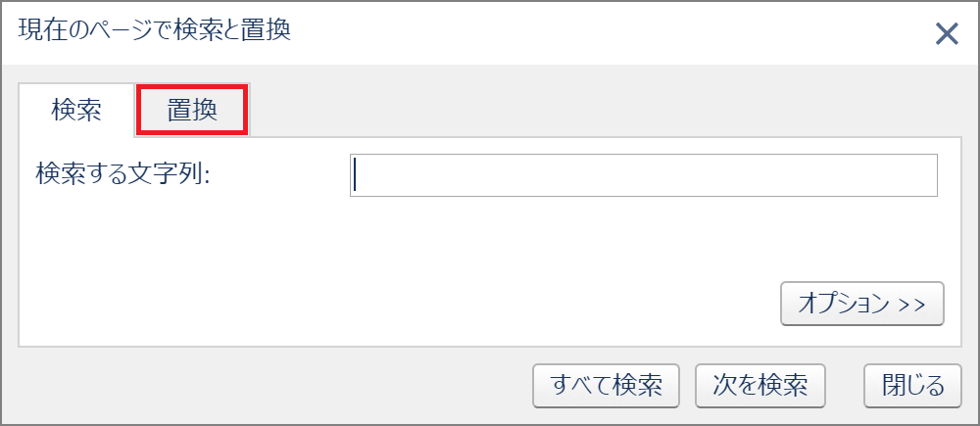Place cursor in the search string box
Image resolution: width=980 pixels, height=426 pixels.
[643, 175]
